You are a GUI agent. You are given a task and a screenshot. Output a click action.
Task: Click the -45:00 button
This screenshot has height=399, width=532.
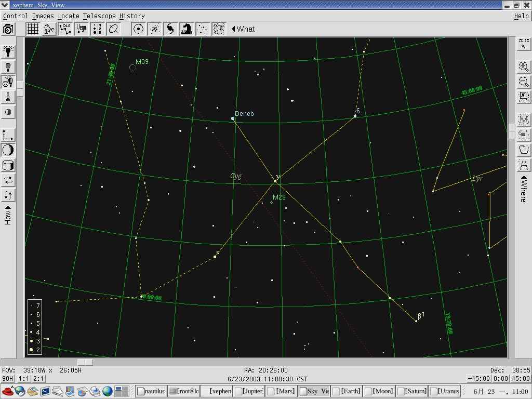478,379
